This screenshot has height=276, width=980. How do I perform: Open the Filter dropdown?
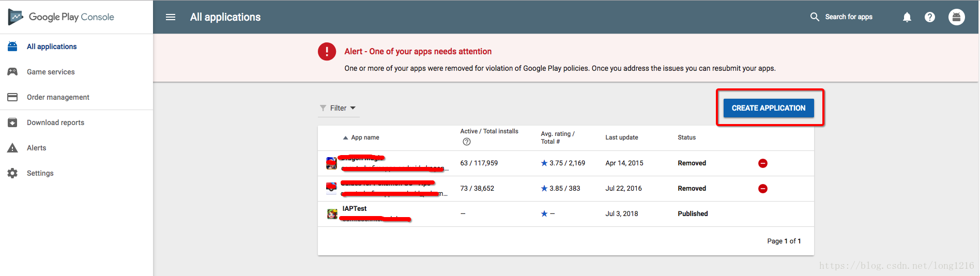338,108
